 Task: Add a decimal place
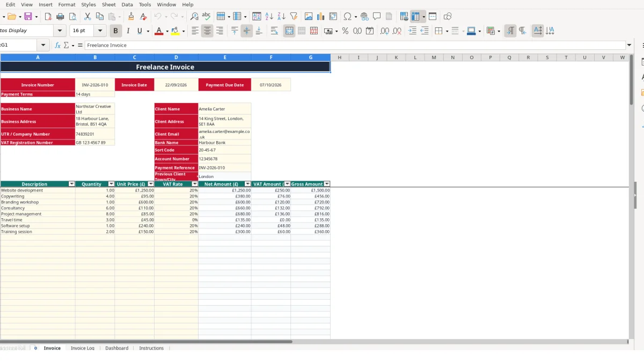[x=384, y=31]
